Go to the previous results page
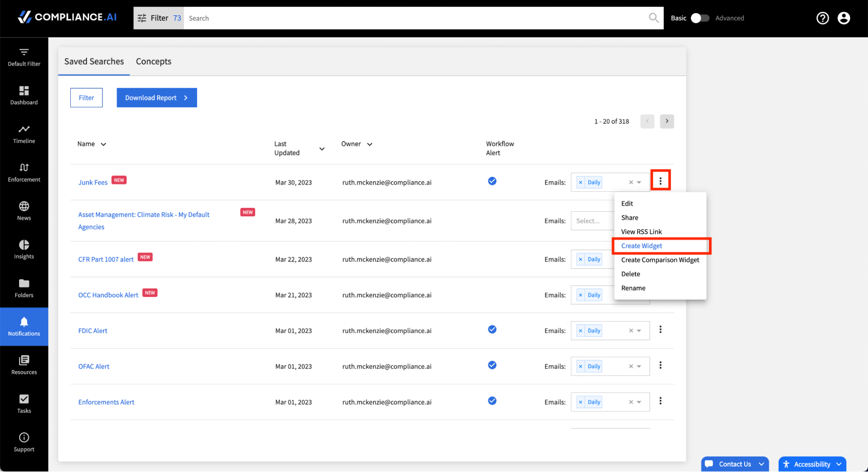Screen dimensions: 868x472 click(x=647, y=121)
